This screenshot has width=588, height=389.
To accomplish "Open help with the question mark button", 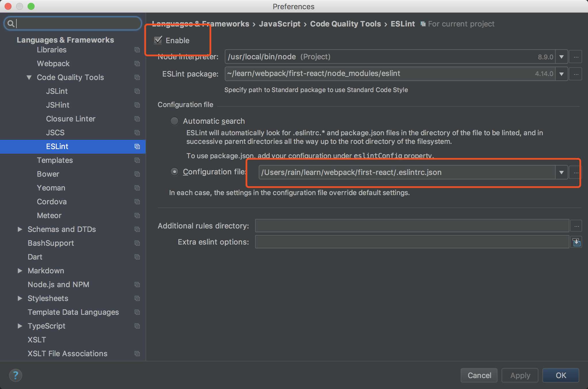I will 16,375.
